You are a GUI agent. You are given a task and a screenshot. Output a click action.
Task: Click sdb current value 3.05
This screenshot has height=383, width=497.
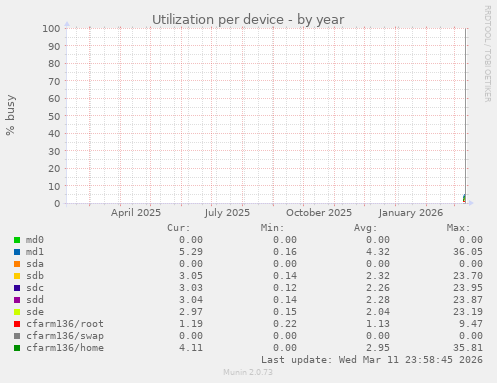tap(191, 276)
